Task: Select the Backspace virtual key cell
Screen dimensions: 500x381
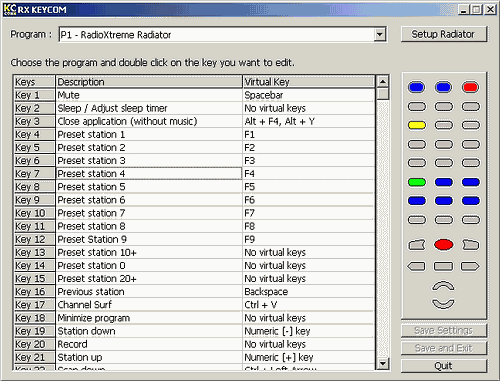Action: [308, 292]
